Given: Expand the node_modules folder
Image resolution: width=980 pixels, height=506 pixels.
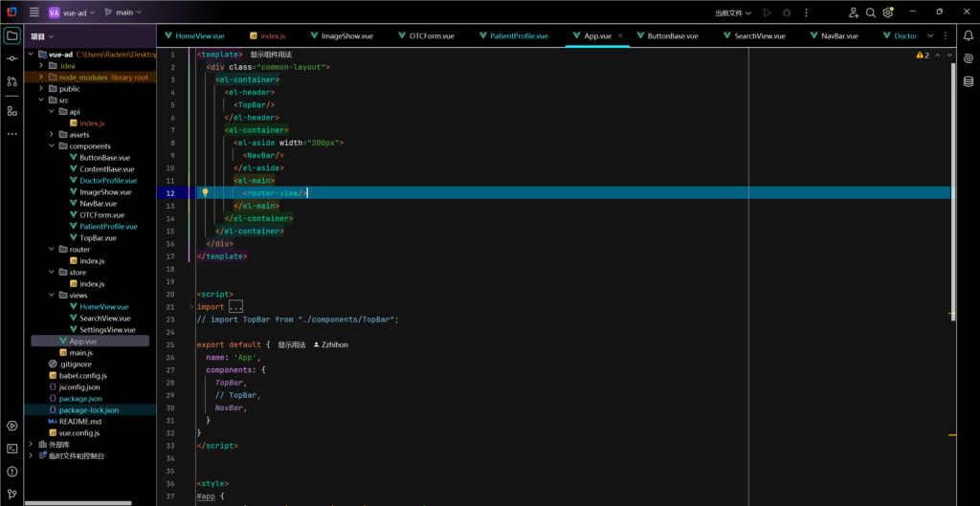Looking at the screenshot, I should [41, 77].
